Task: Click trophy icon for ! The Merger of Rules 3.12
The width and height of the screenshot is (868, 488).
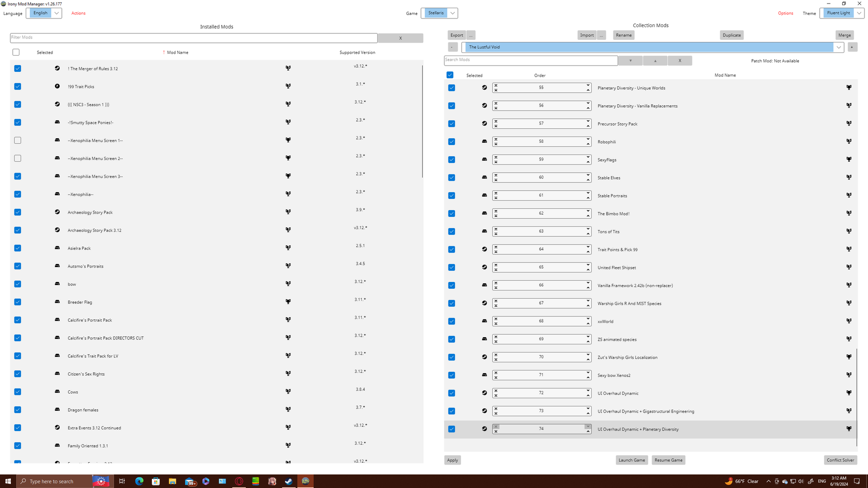Action: [288, 68]
